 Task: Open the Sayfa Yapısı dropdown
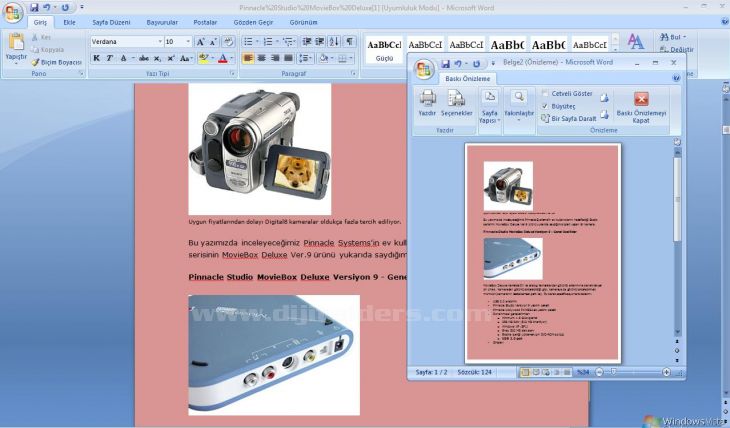489,107
